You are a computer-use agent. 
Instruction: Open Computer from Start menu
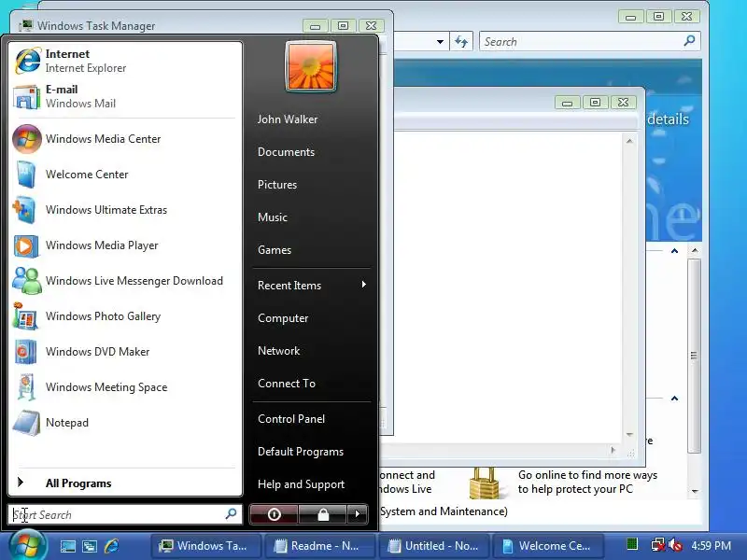(x=283, y=318)
